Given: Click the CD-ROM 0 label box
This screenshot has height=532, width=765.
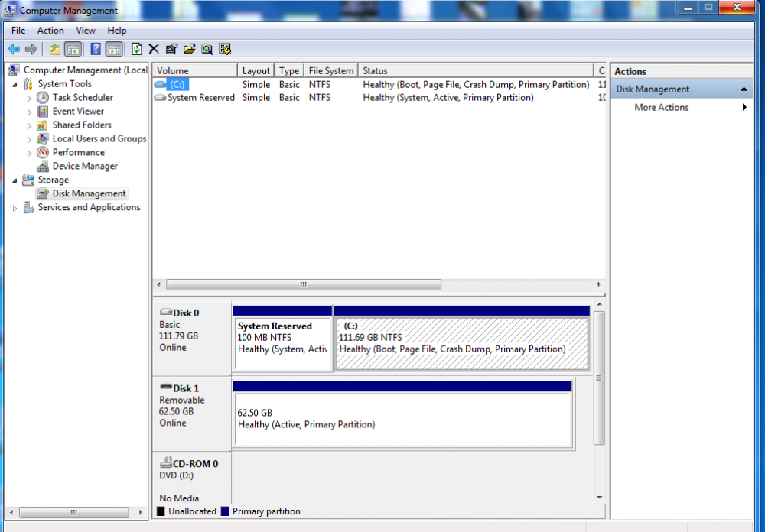Looking at the screenshot, I should pyautogui.click(x=192, y=478).
